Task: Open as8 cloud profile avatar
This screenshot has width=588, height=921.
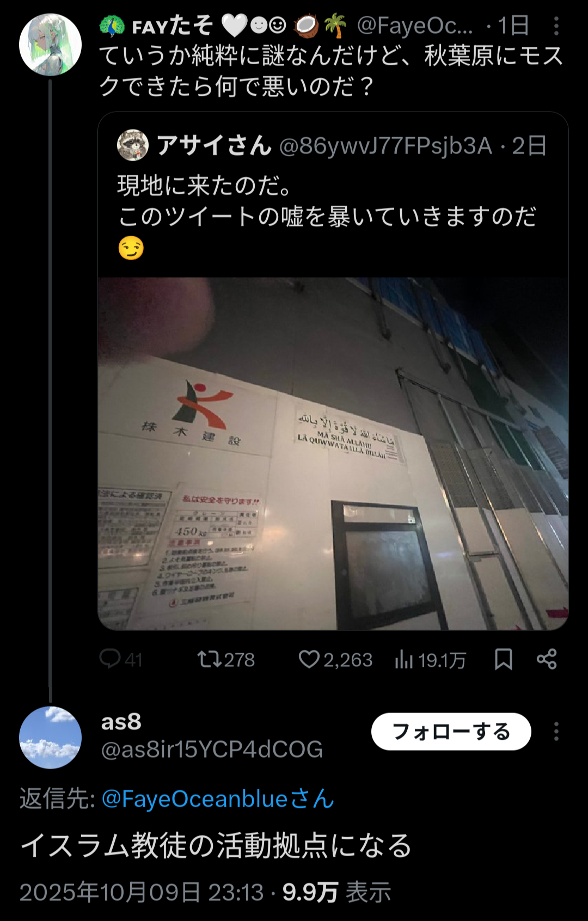Action: (50, 738)
